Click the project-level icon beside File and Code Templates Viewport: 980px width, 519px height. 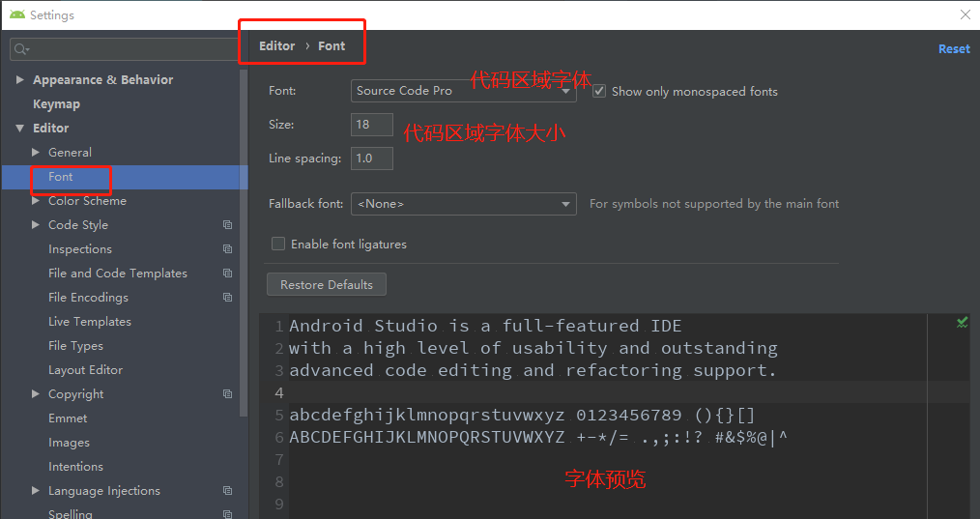227,274
